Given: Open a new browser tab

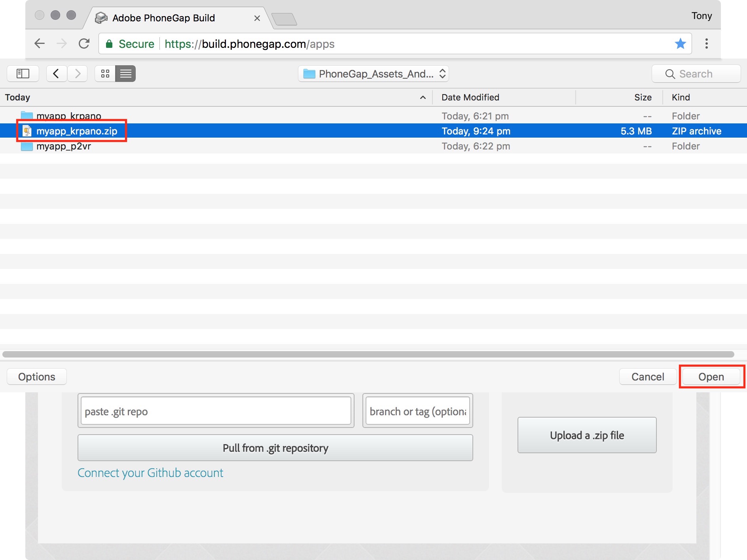Looking at the screenshot, I should [x=284, y=19].
